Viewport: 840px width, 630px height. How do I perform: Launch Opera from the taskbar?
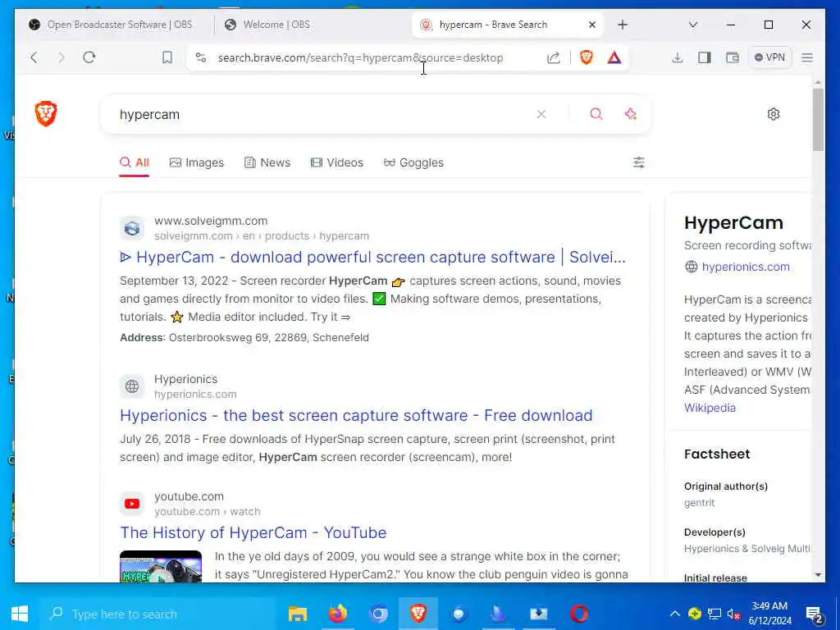pyautogui.click(x=579, y=614)
